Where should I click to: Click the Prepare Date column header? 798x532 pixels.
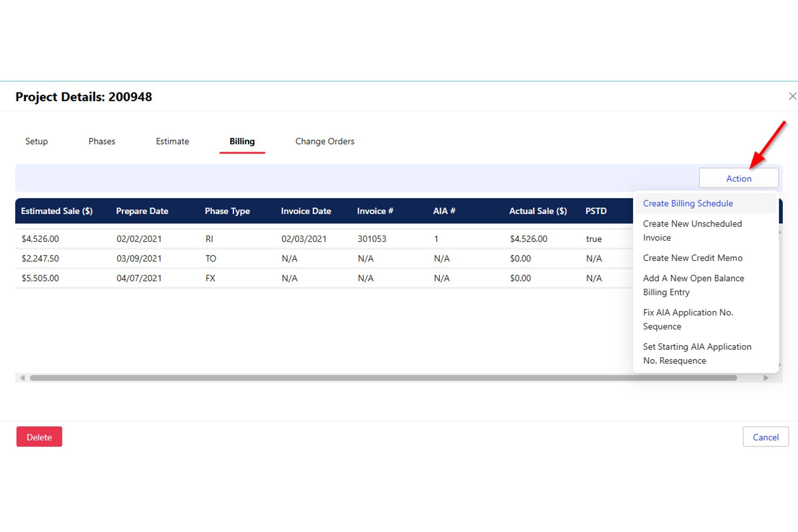click(142, 211)
